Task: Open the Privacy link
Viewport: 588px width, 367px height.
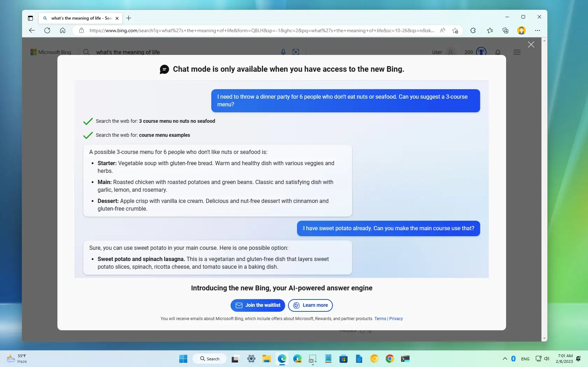Action: [x=395, y=319]
